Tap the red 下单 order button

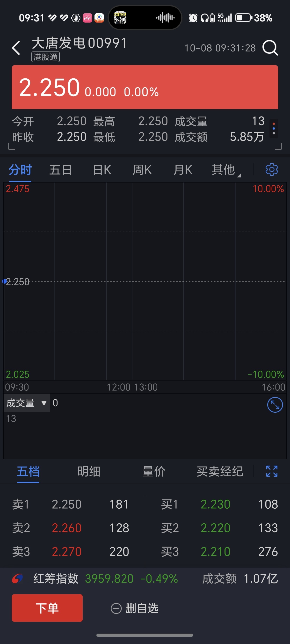click(x=47, y=608)
